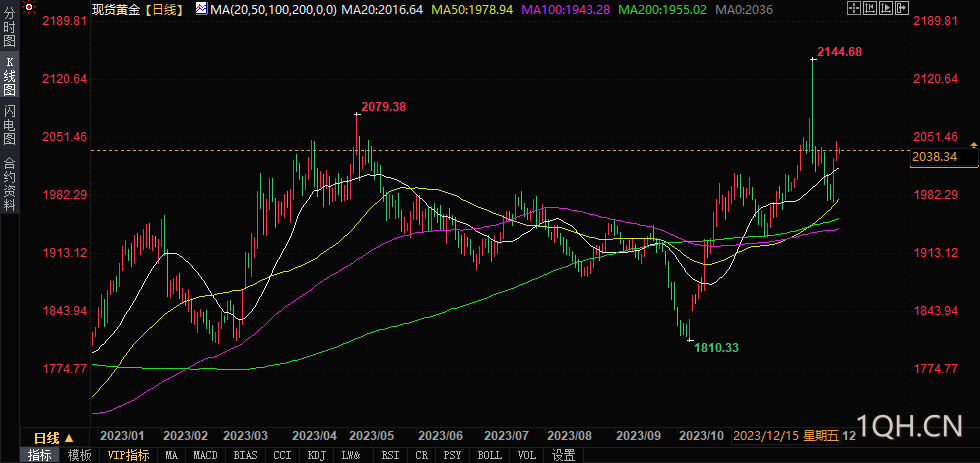Image resolution: width=980 pixels, height=463 pixels.
Task: Open indicator 设置 settings
Action: (x=563, y=456)
